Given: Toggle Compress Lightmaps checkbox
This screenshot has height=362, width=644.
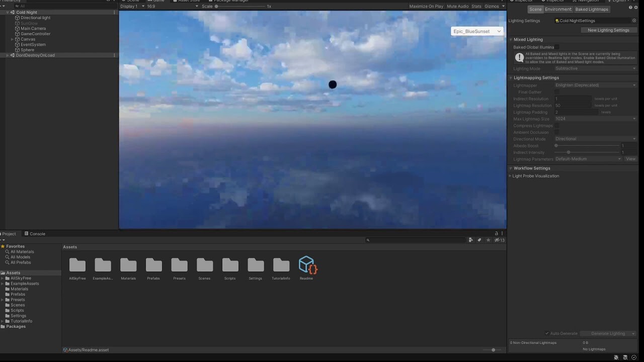Looking at the screenshot, I should pyautogui.click(x=556, y=125).
